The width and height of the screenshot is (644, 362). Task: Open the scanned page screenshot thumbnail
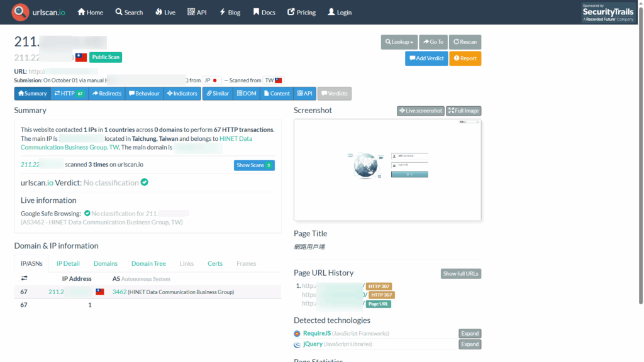click(x=387, y=170)
